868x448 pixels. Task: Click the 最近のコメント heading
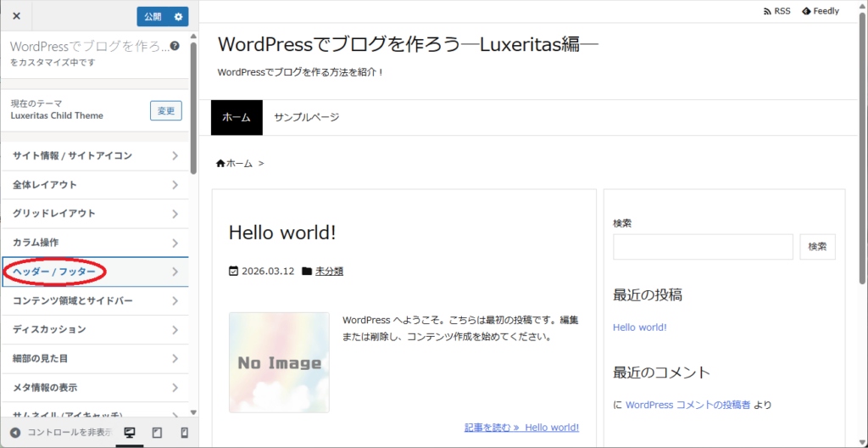[661, 372]
